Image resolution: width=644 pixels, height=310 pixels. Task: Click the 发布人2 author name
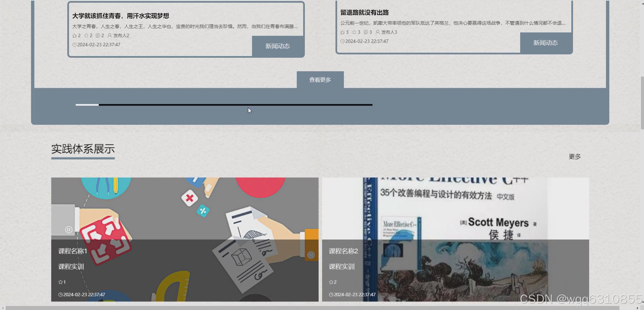(x=121, y=35)
